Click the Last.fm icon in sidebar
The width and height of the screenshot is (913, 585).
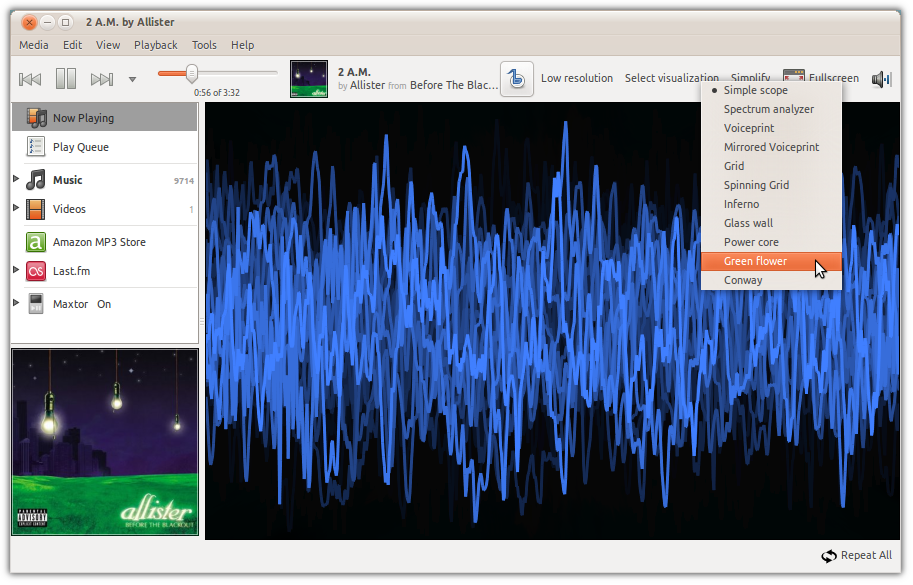point(36,270)
